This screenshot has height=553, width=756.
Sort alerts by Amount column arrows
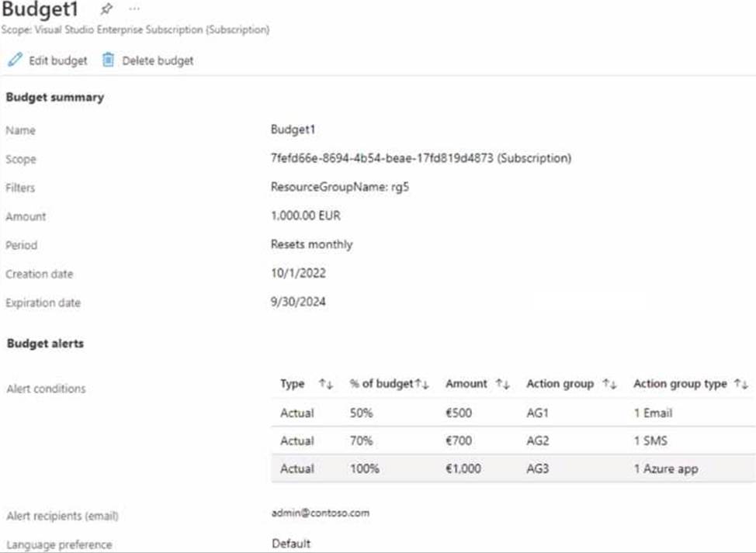[503, 384]
